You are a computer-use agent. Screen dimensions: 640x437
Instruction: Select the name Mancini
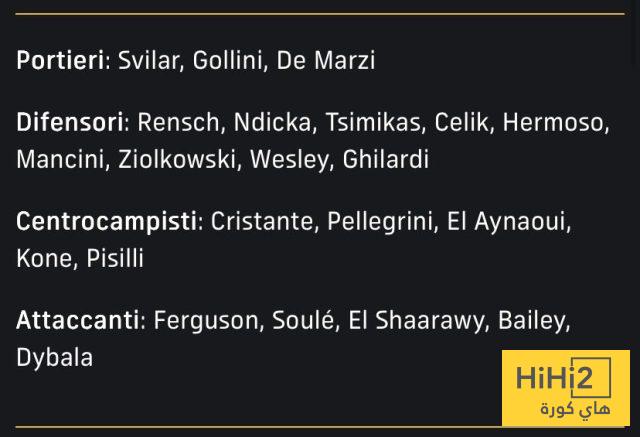point(59,159)
